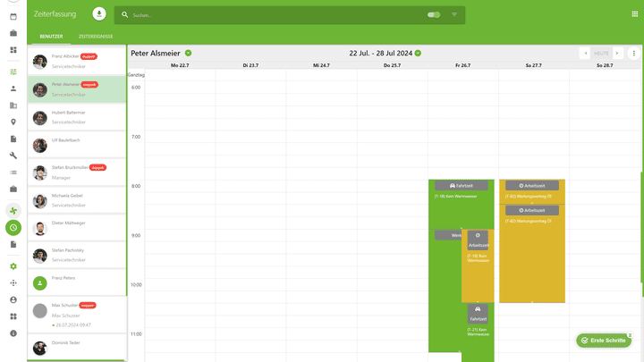Open three-dot calendar options menu
The width and height of the screenshot is (644, 362).
pos(634,54)
